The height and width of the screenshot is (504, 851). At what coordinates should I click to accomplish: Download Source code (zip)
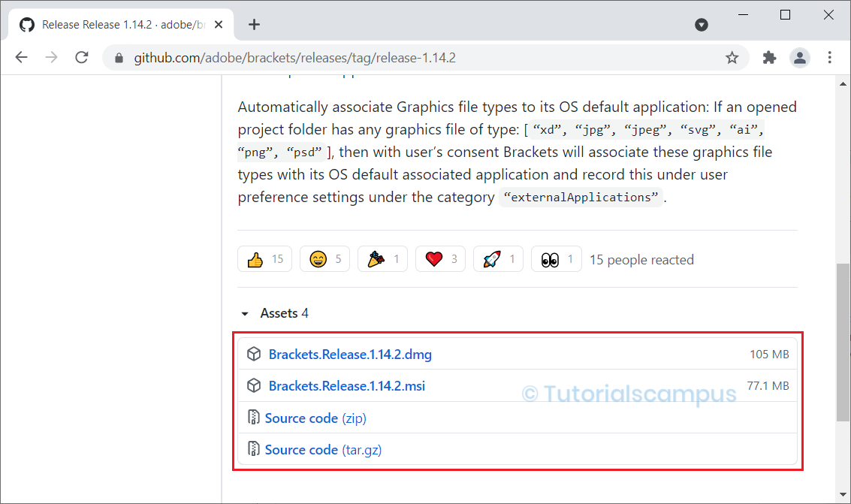315,418
